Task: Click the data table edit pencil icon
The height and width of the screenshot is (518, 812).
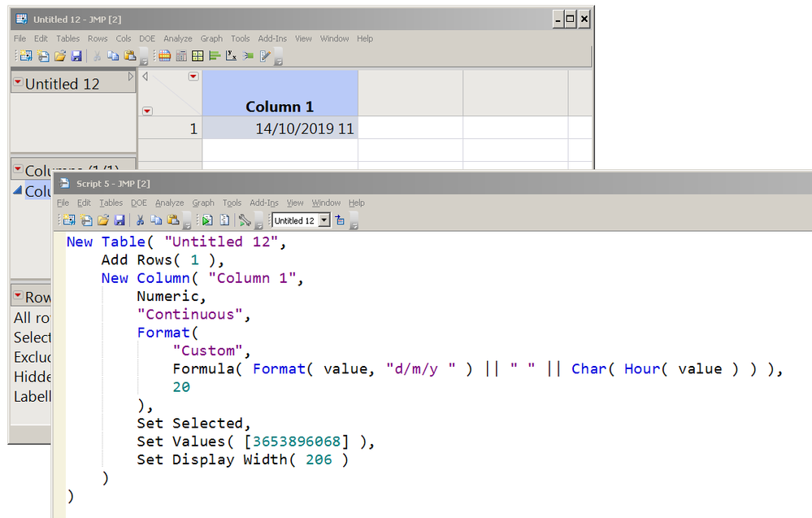Action: 265,56
